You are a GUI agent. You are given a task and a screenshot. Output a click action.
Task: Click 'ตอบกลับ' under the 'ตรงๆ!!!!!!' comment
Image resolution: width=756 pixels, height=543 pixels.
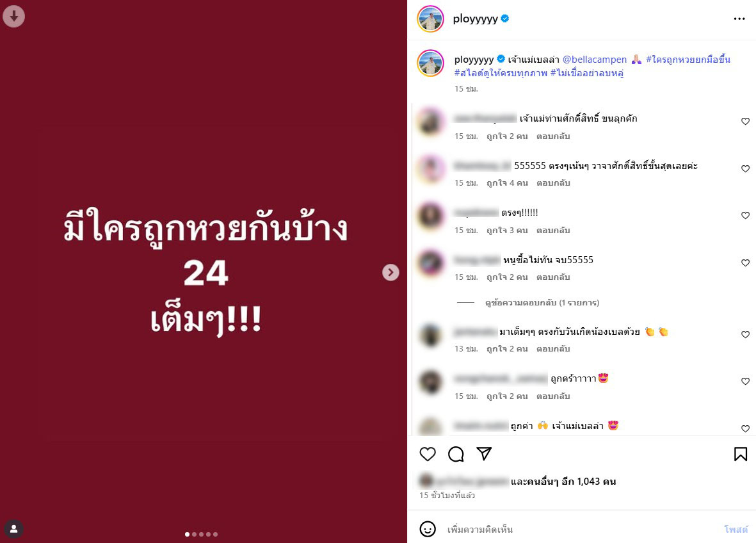(553, 231)
